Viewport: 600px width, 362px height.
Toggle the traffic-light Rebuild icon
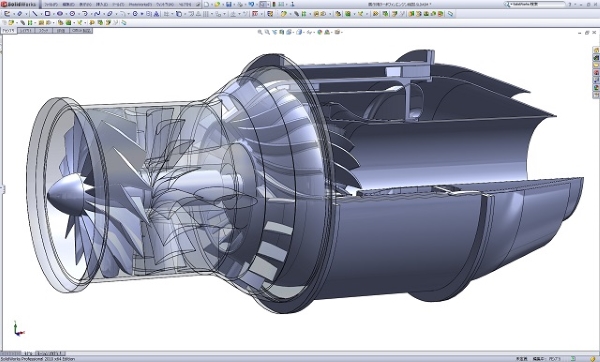pos(274,5)
